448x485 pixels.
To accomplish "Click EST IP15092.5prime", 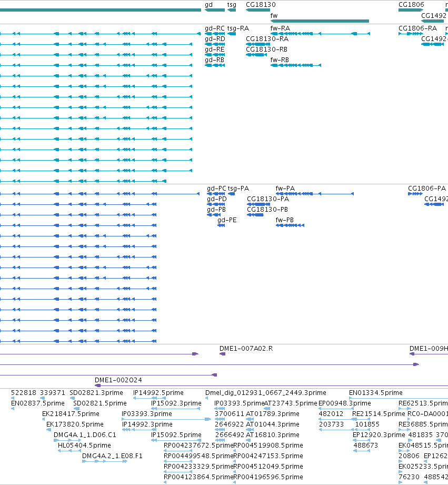I will point(176,435).
